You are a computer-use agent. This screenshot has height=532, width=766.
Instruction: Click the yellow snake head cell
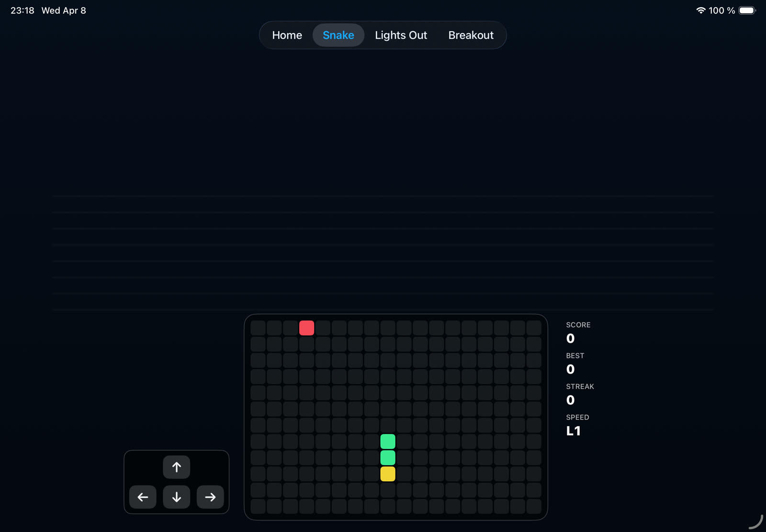point(388,474)
